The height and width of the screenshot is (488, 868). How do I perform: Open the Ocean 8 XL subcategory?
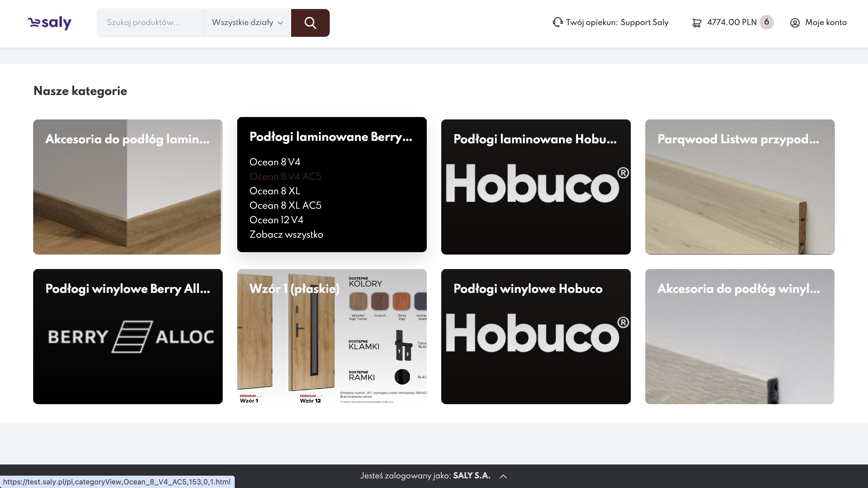click(275, 191)
